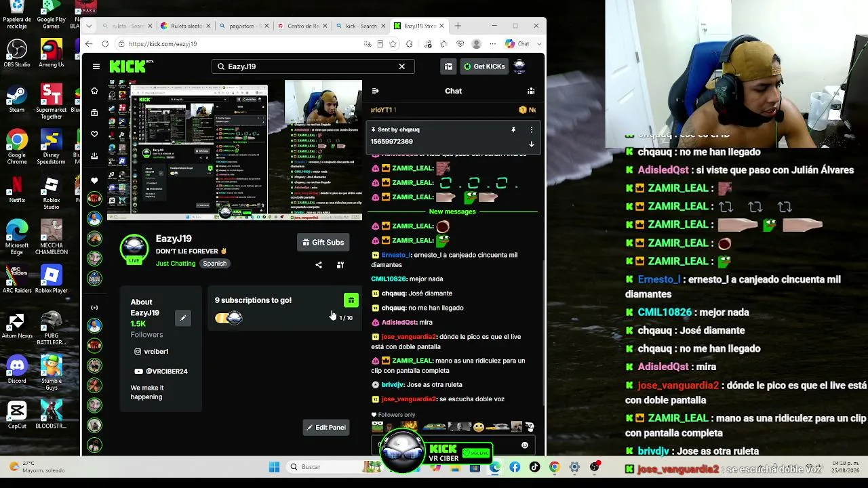Open the Discord desktop shortcut
Viewport: 868px width, 488px height.
pos(17,370)
